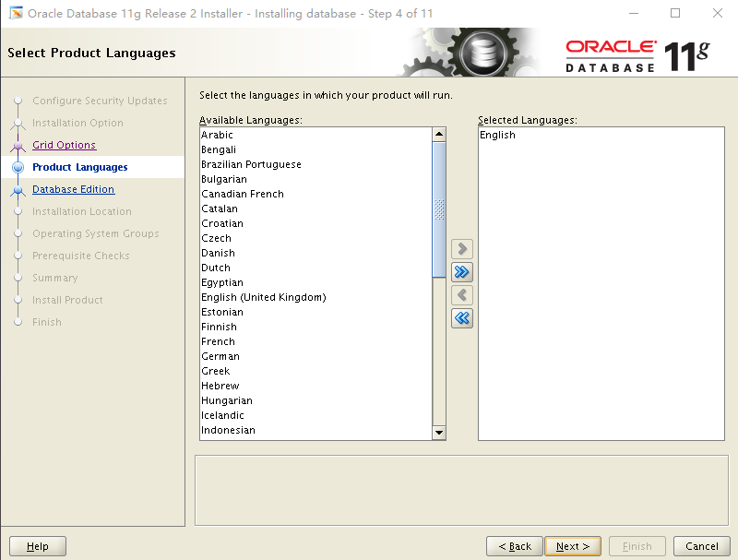
Task: Select Icelandic in Available Languages
Action: [x=315, y=415]
